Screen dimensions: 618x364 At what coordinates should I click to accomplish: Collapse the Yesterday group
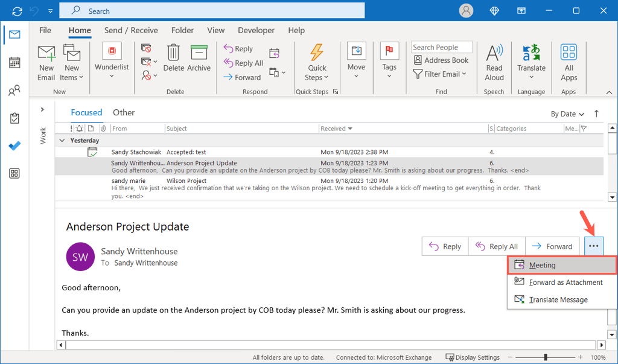[62, 141]
